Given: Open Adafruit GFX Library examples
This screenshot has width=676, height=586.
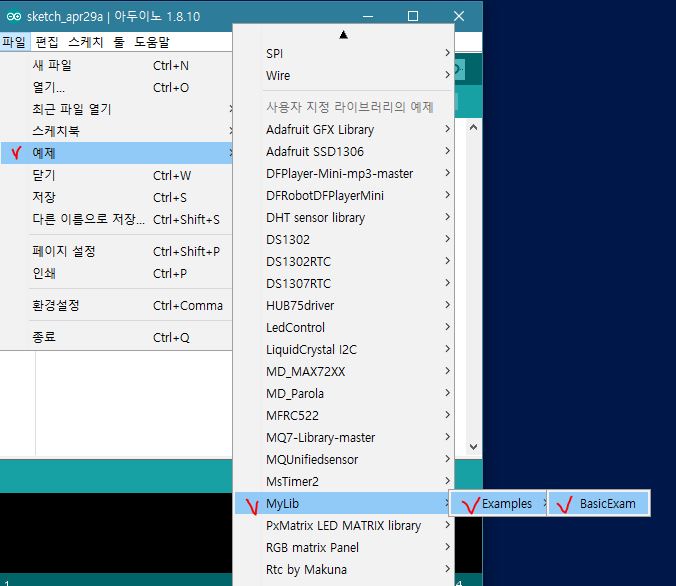Looking at the screenshot, I should (344, 129).
